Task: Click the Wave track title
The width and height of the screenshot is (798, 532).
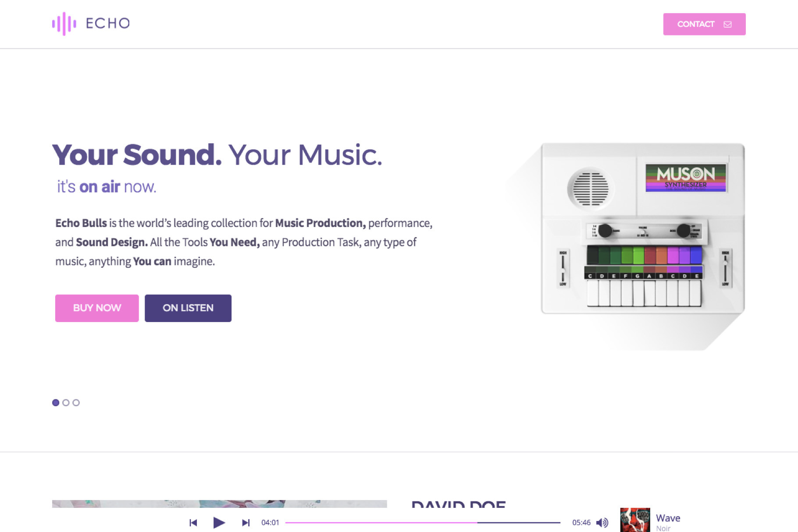Action: [668, 518]
